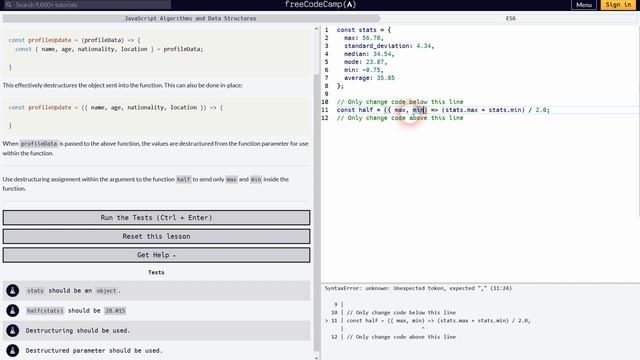The width and height of the screenshot is (640, 360).
Task: Click 'mode: 23.87' line in editor
Action: pyautogui.click(x=365, y=62)
